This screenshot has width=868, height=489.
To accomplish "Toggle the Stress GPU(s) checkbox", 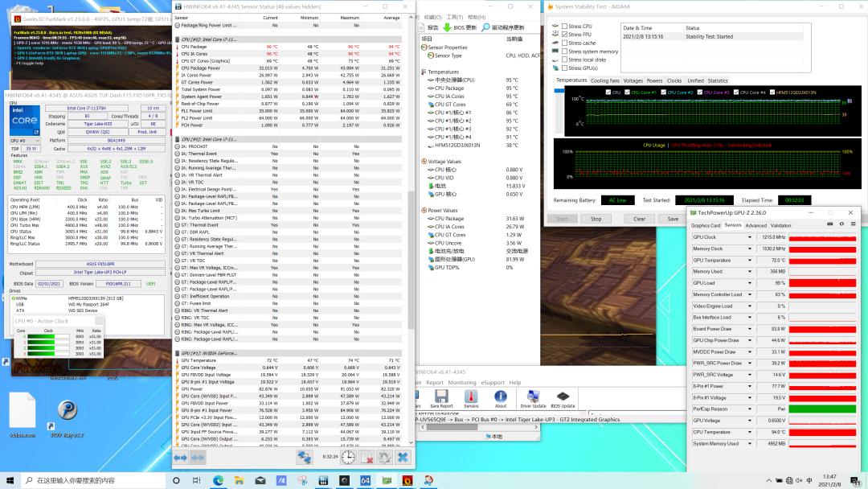I will click(x=565, y=68).
